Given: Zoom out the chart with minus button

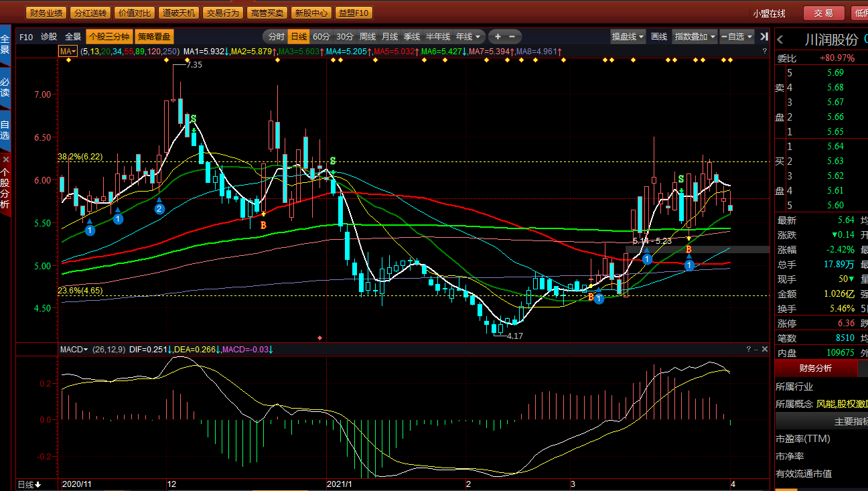Looking at the screenshot, I should pyautogui.click(x=512, y=37).
